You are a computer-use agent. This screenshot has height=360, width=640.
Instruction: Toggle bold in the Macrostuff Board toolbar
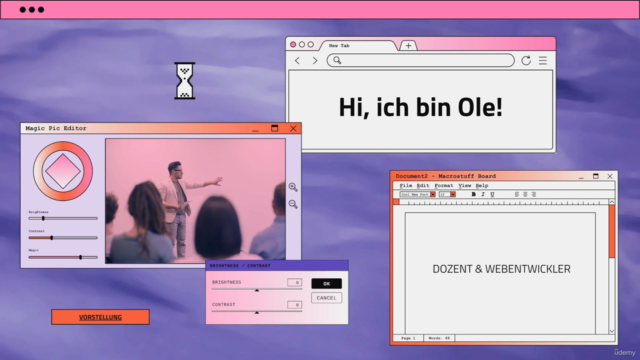473,194
